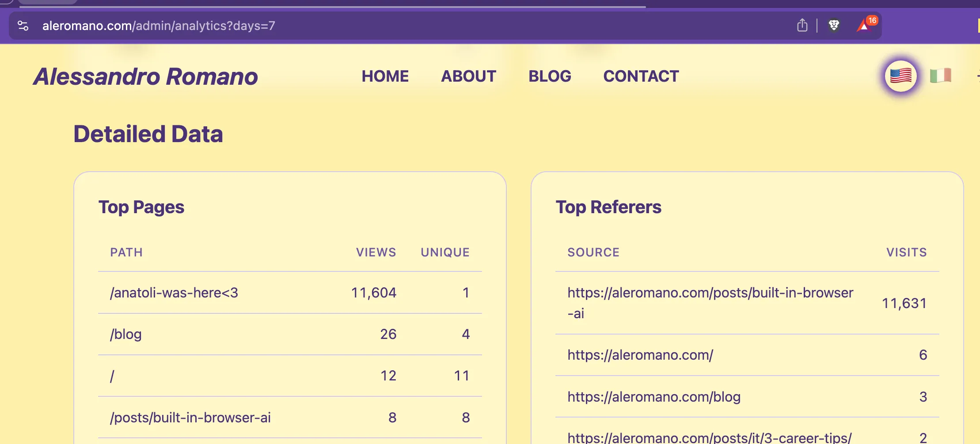Toggle the highlighted US flag selector
Screen dimensions: 980x444
(x=900, y=76)
